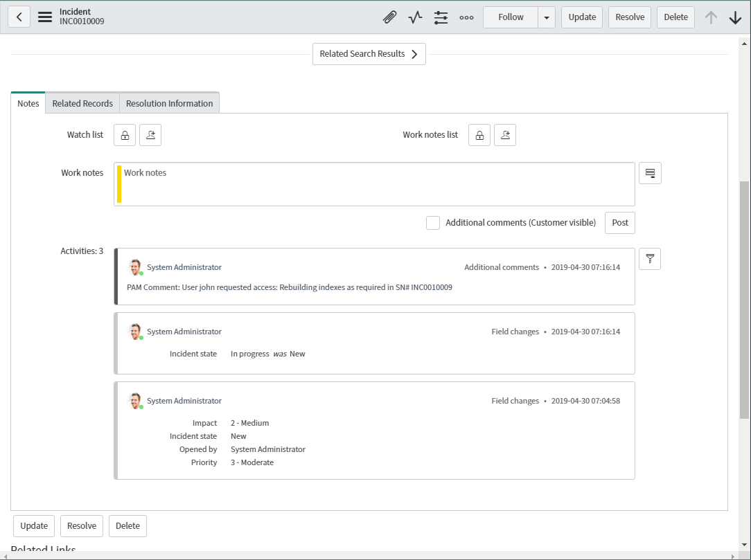
Task: Click the paperclip manage attachments icon
Action: 390,17
